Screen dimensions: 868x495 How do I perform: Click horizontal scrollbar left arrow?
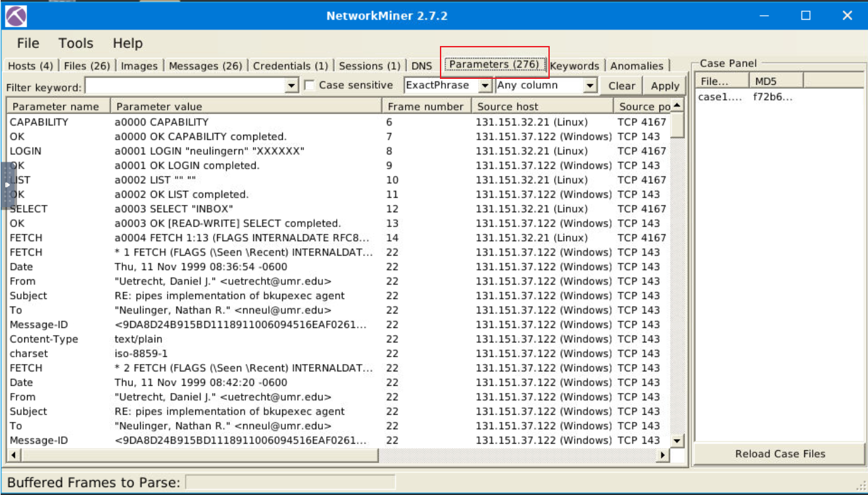[14, 454]
